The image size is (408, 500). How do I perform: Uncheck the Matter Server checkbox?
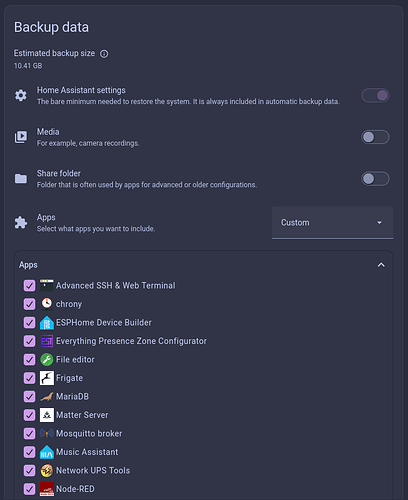pyautogui.click(x=29, y=415)
